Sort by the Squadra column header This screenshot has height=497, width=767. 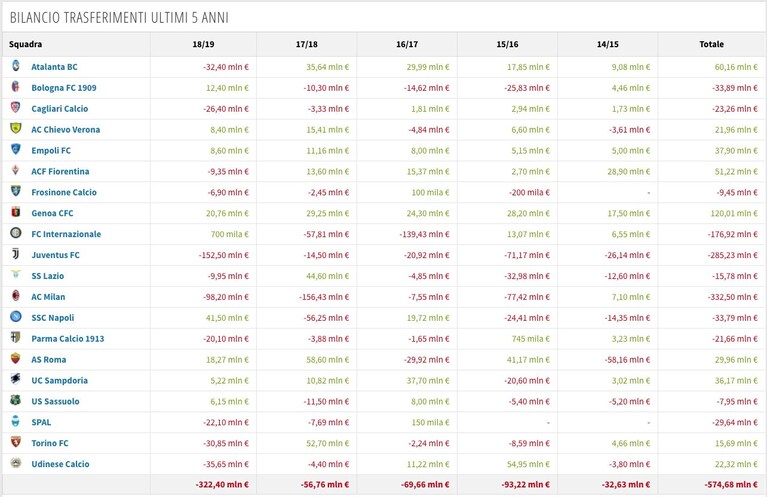(x=25, y=44)
